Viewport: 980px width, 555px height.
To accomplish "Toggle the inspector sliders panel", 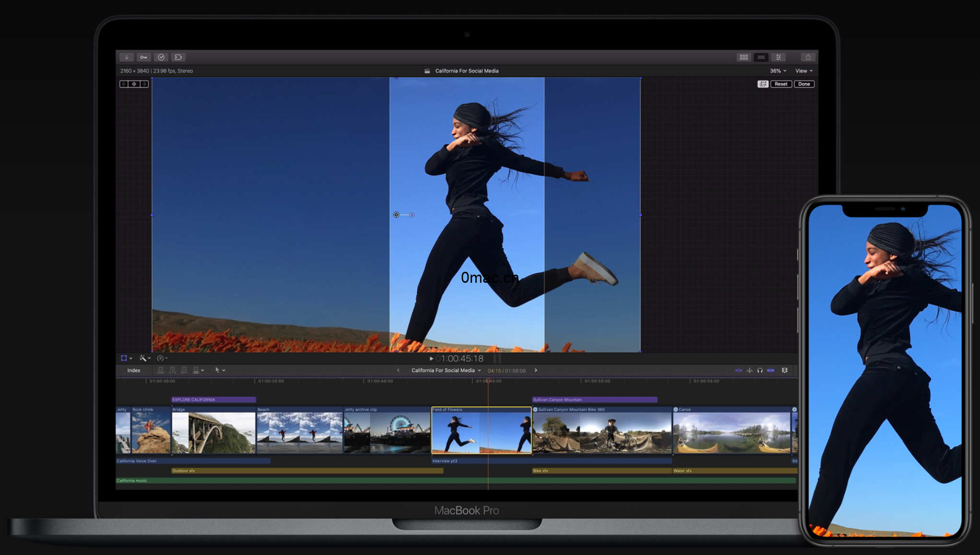I will (779, 57).
